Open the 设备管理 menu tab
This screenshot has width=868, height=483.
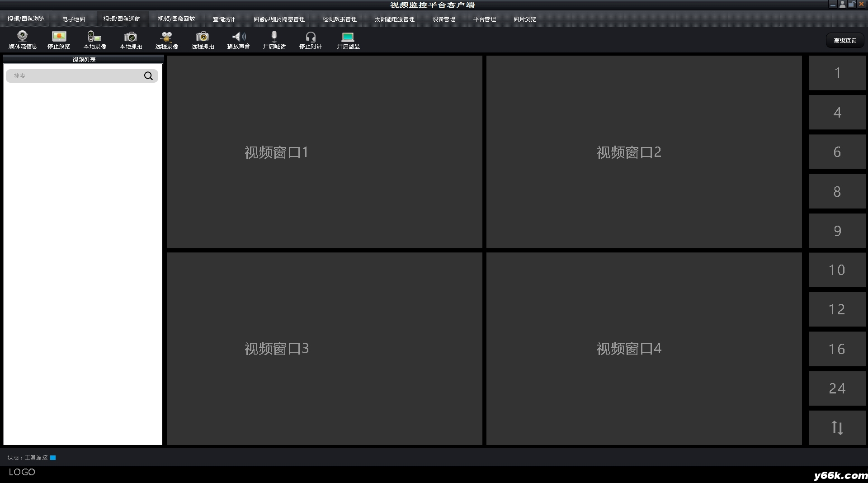[x=444, y=19]
